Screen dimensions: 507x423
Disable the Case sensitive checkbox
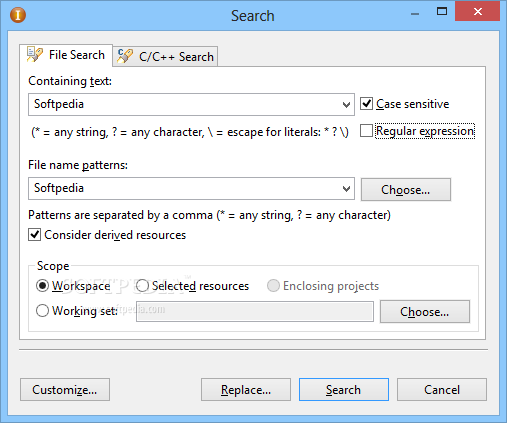(x=366, y=104)
